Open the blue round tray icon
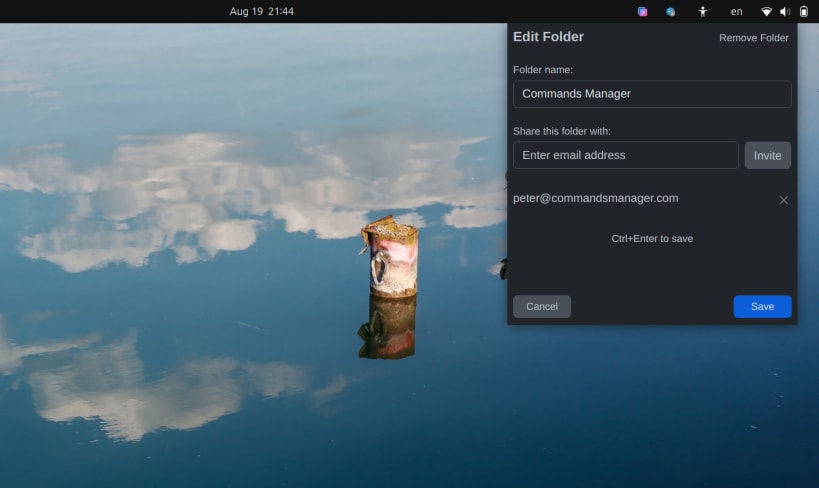This screenshot has width=819, height=488. click(x=670, y=11)
